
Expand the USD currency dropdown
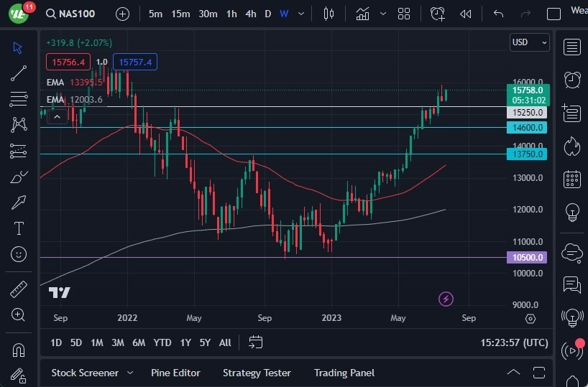[x=529, y=42]
